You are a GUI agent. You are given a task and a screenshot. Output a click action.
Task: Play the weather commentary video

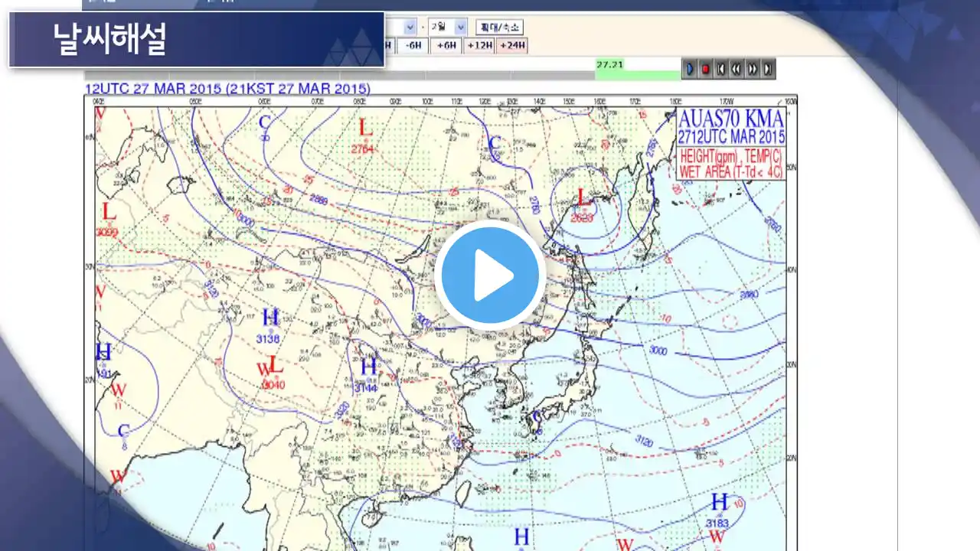490,276
